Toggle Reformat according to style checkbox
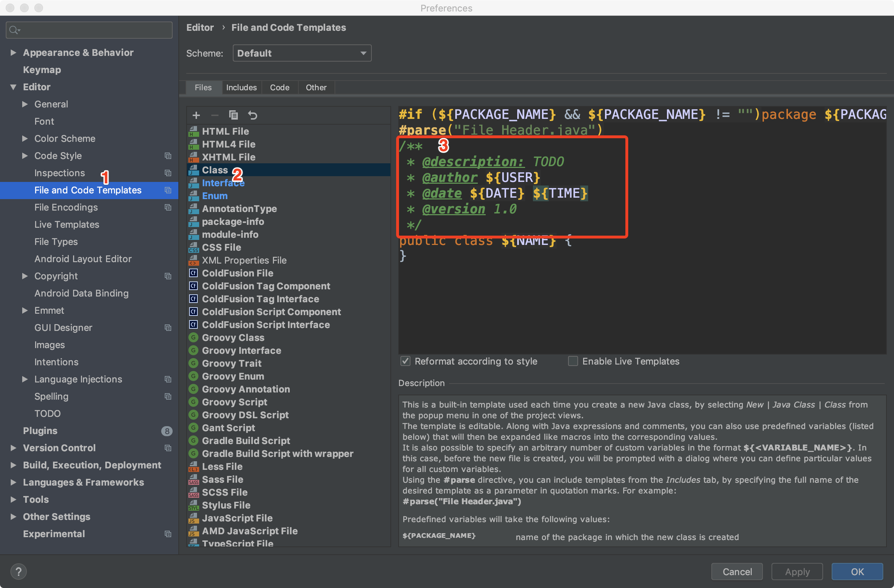 coord(404,361)
